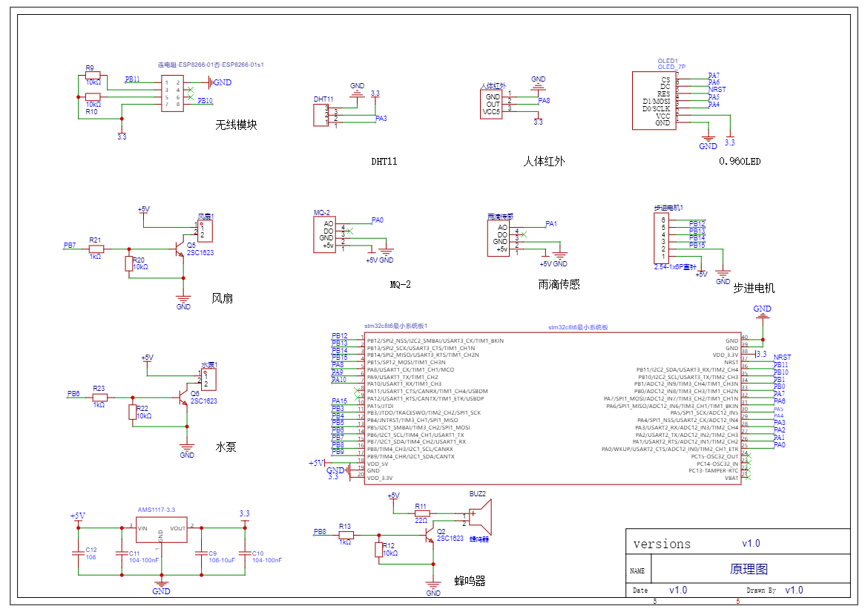The image size is (868, 612).
Task: Click the 风扇1 two-pin connector
Action: (205, 231)
